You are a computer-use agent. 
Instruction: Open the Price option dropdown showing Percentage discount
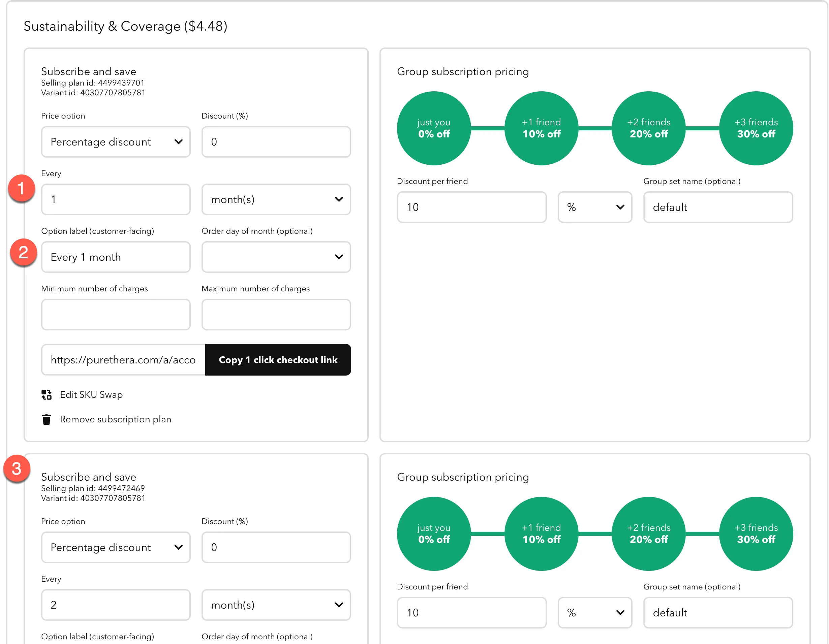[x=115, y=142]
